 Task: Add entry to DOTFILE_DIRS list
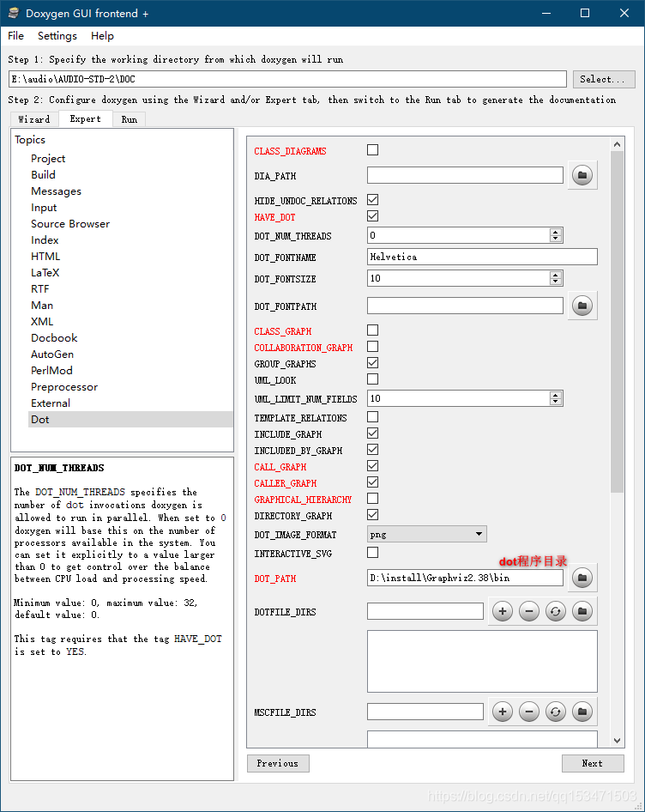point(502,611)
